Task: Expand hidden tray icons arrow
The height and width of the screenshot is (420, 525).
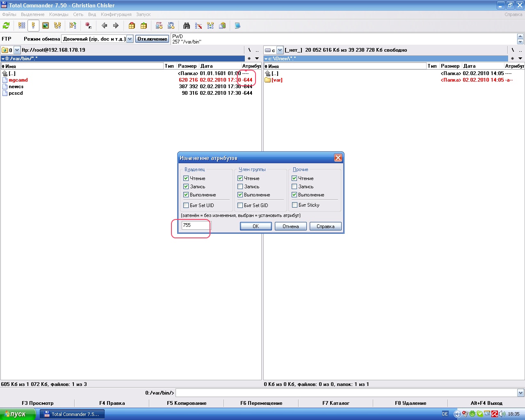Action: point(457,414)
